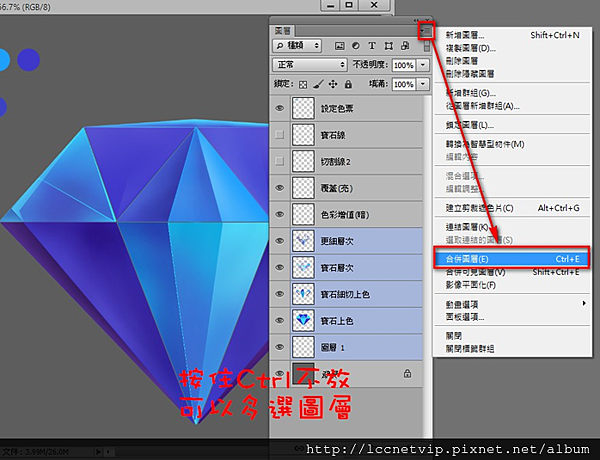
Task: Switch to the 圖層 panel tab
Action: 283,31
